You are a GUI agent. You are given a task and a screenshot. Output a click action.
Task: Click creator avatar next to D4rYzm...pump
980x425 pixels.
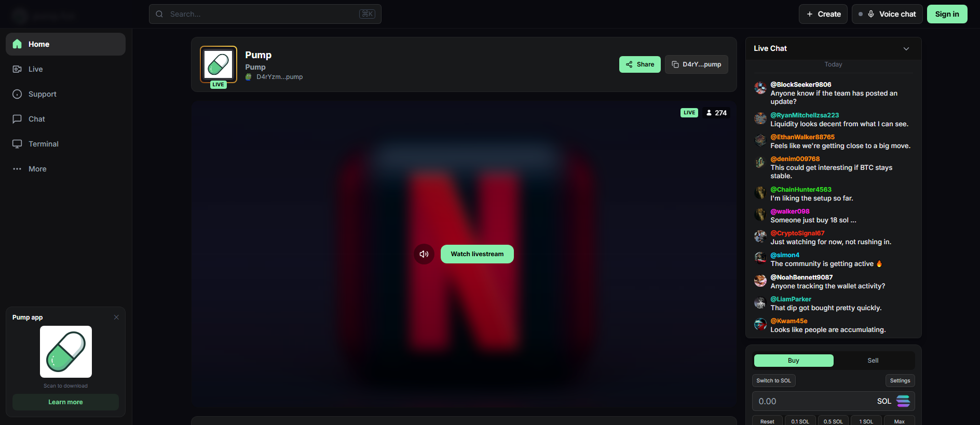click(249, 77)
